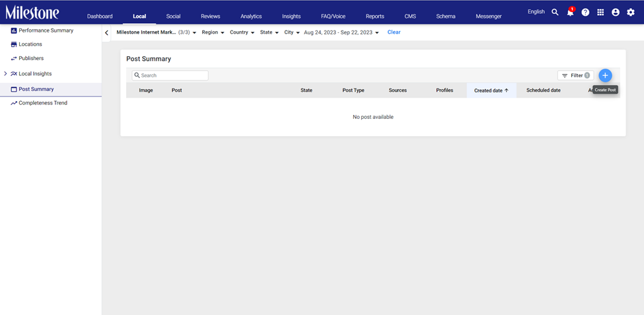Click the Post Summary window icon
644x315 pixels.
tap(14, 89)
